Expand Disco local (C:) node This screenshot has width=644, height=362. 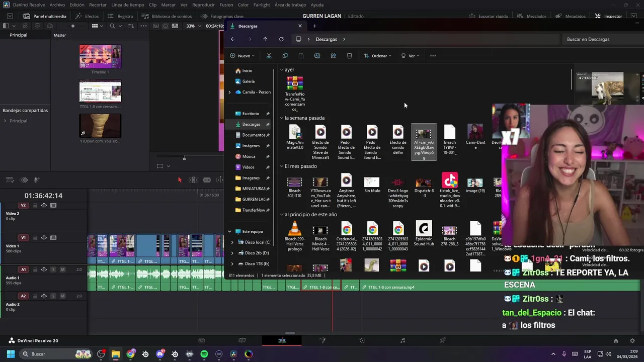(x=232, y=242)
